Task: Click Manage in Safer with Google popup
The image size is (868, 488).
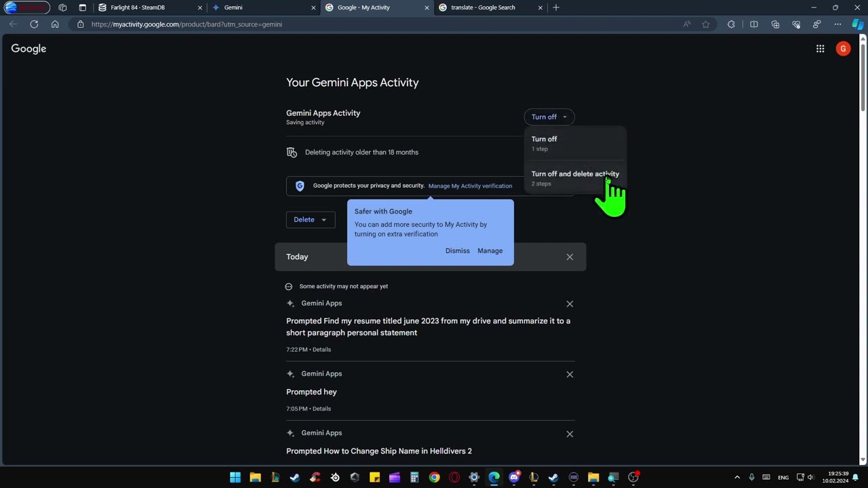Action: click(x=490, y=251)
